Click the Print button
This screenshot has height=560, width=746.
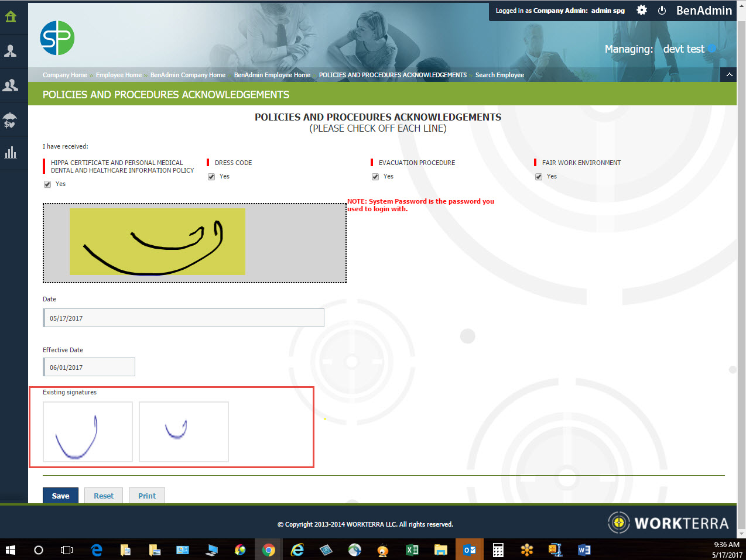(147, 496)
